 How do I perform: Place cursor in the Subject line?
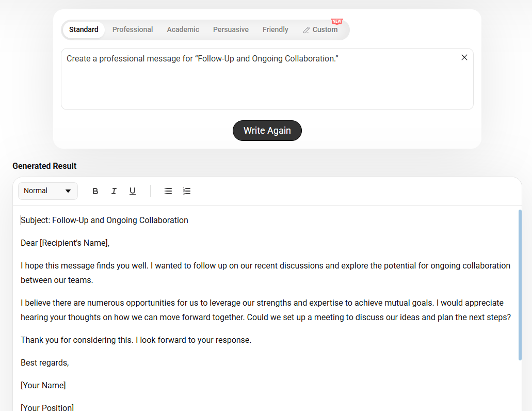point(105,220)
